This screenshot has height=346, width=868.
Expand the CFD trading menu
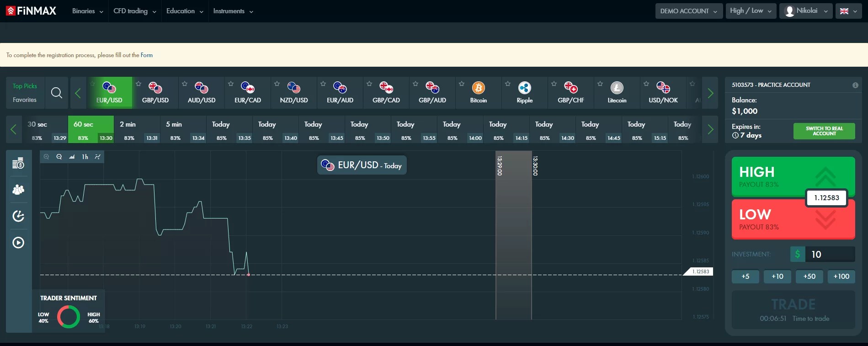point(135,11)
